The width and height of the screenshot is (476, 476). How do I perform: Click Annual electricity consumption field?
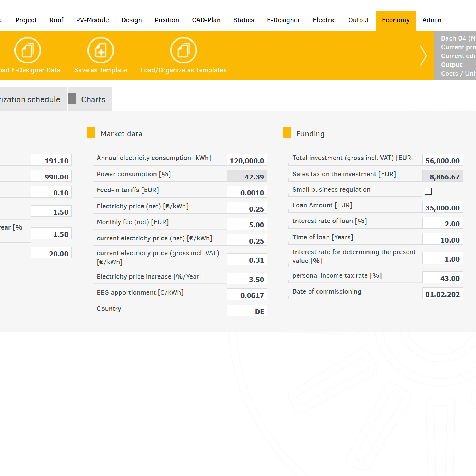coord(247,160)
